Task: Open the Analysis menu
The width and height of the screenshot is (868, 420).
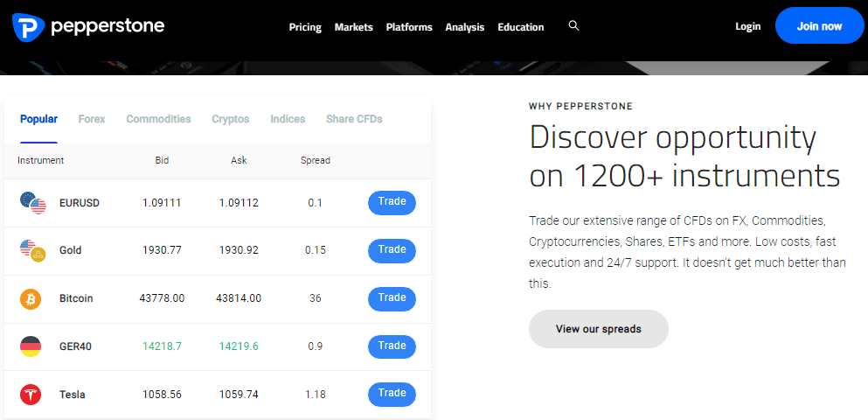Action: tap(465, 27)
